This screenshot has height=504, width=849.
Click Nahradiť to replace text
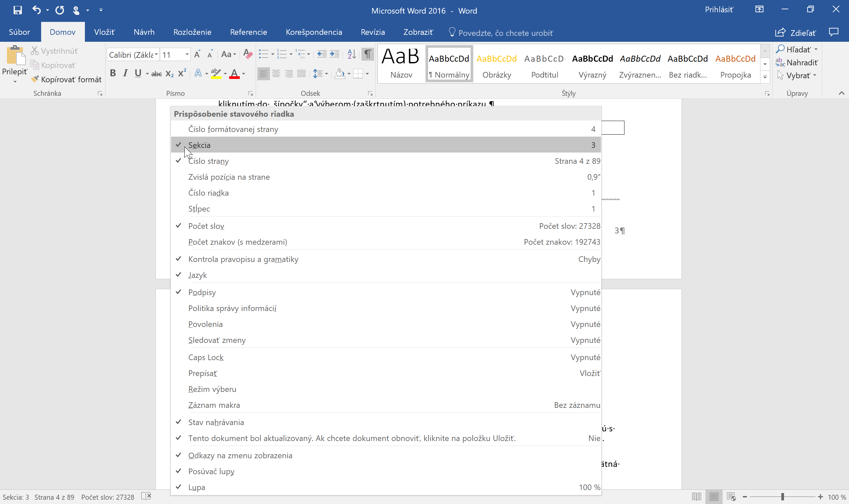point(797,62)
